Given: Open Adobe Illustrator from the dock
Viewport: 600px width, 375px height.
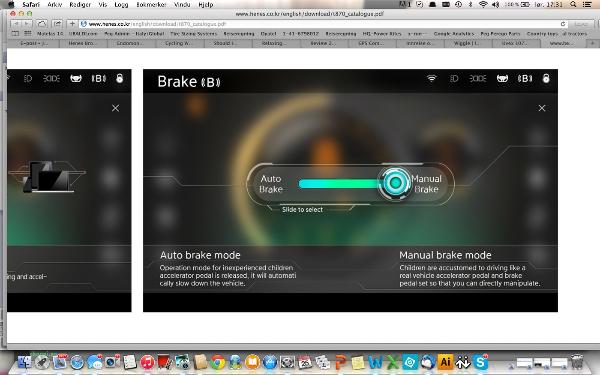Looking at the screenshot, I should (x=445, y=362).
